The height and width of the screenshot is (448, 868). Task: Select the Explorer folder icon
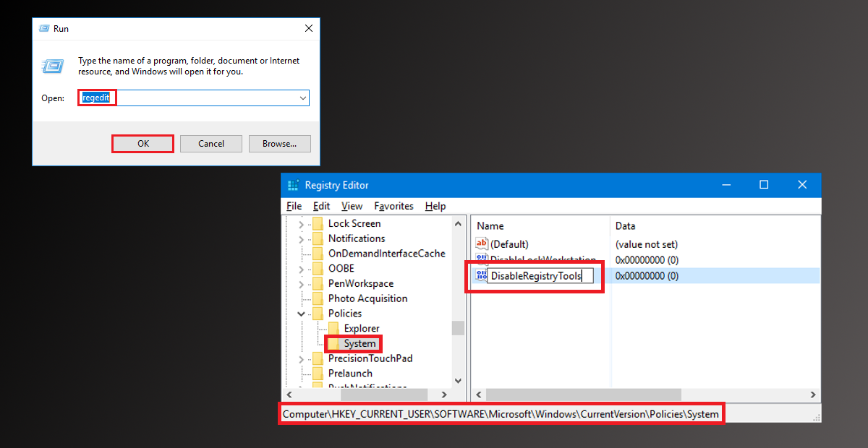333,328
